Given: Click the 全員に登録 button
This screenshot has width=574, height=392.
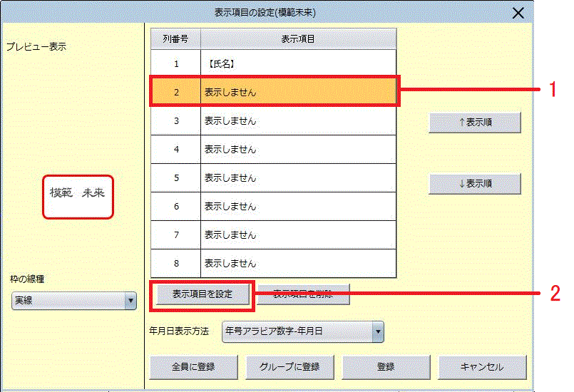Looking at the screenshot, I should pyautogui.click(x=193, y=367).
